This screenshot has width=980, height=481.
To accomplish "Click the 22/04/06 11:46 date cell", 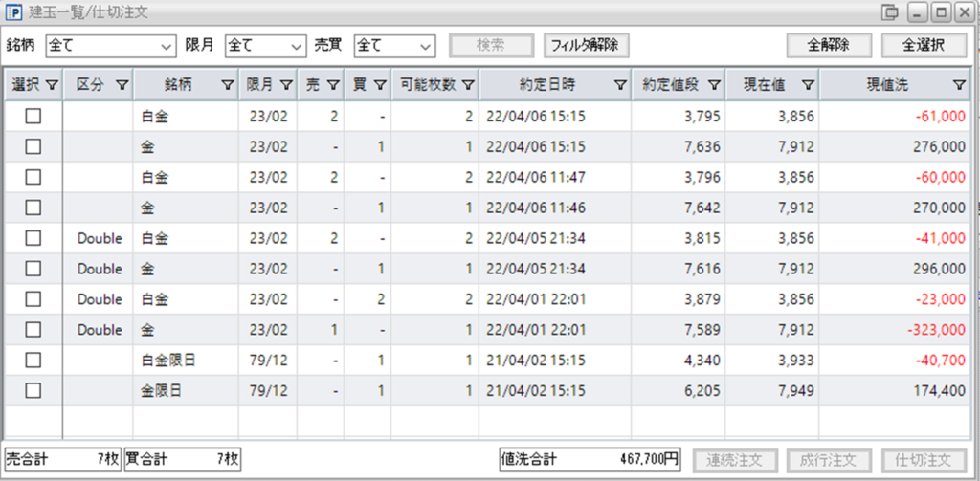I will [555, 208].
